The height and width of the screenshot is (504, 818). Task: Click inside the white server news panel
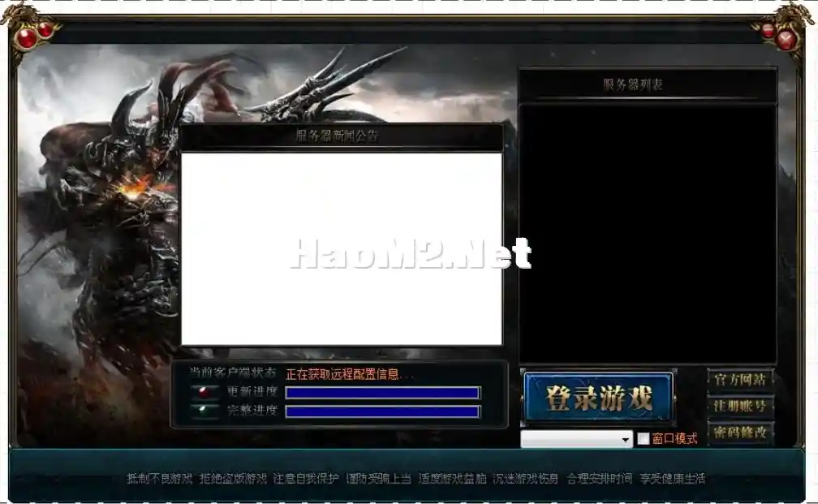(341, 249)
